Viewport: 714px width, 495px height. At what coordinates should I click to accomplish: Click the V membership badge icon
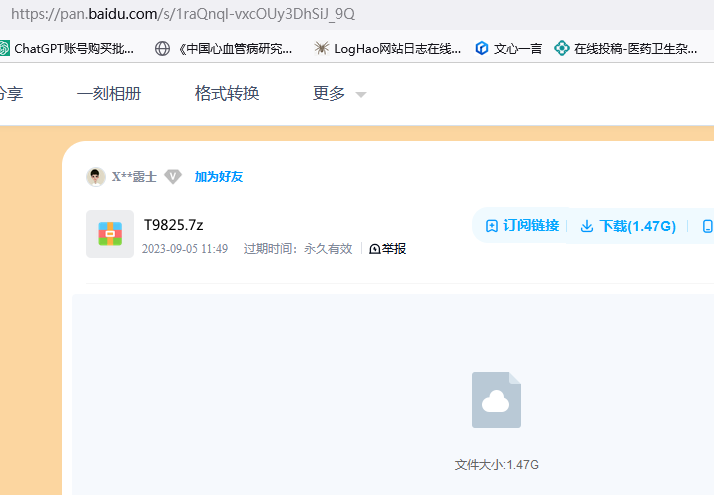173,177
